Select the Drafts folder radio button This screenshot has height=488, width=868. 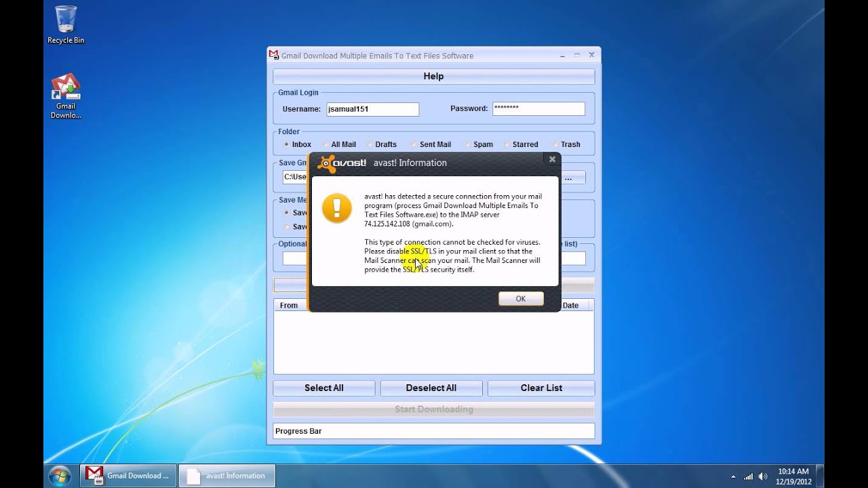coord(370,144)
